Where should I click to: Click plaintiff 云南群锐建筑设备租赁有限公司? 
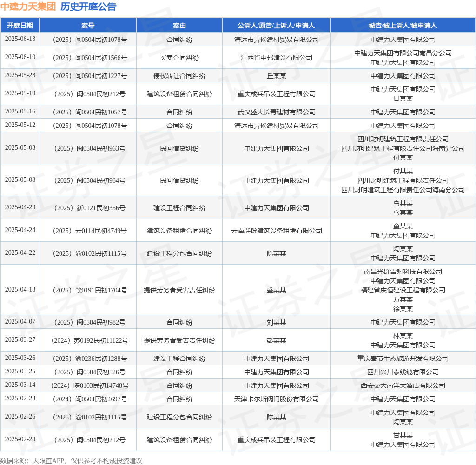coord(276,231)
